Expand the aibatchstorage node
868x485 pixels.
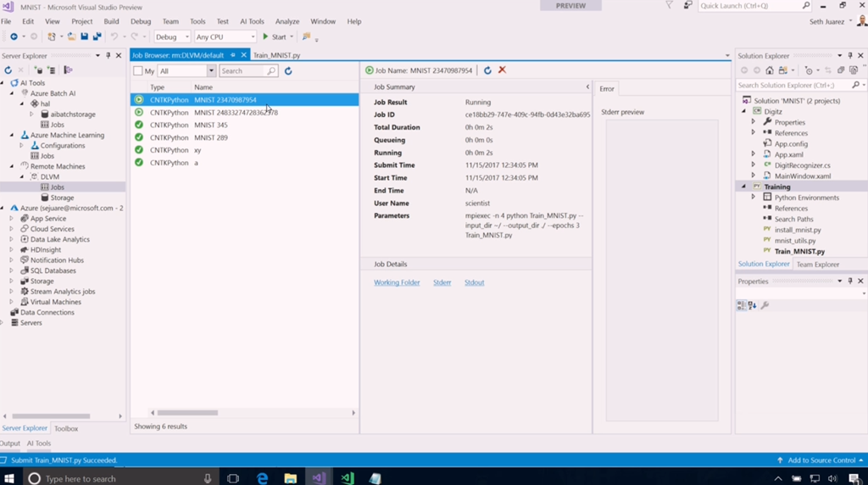pos(32,114)
